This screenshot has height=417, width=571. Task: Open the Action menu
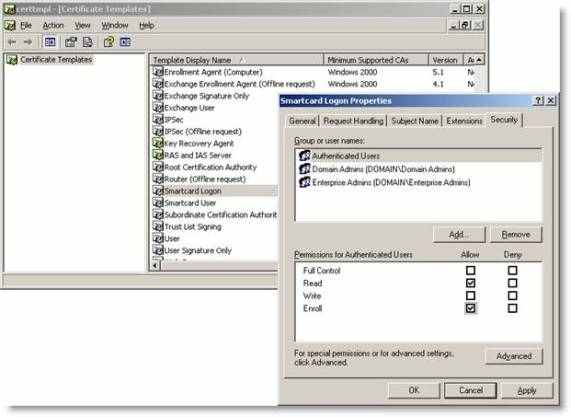coord(53,25)
